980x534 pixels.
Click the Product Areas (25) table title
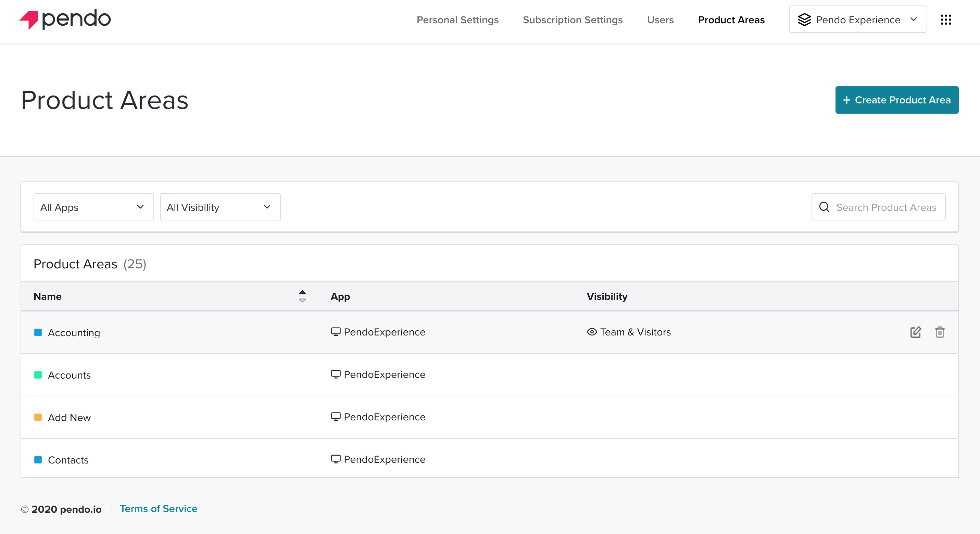coord(90,264)
